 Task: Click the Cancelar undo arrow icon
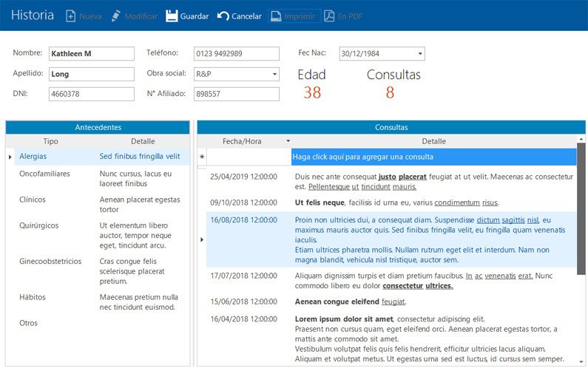(x=223, y=16)
